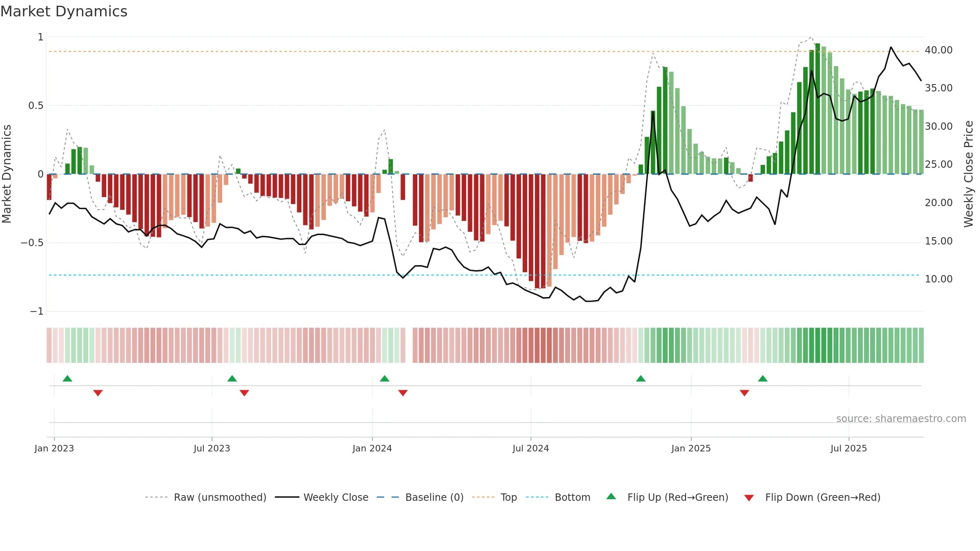Image resolution: width=980 pixels, height=551 pixels.
Task: Toggle the Top legend entry
Action: [494, 497]
